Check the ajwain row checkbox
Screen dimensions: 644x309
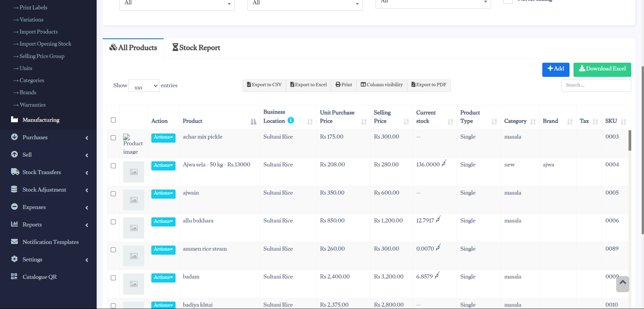(113, 194)
